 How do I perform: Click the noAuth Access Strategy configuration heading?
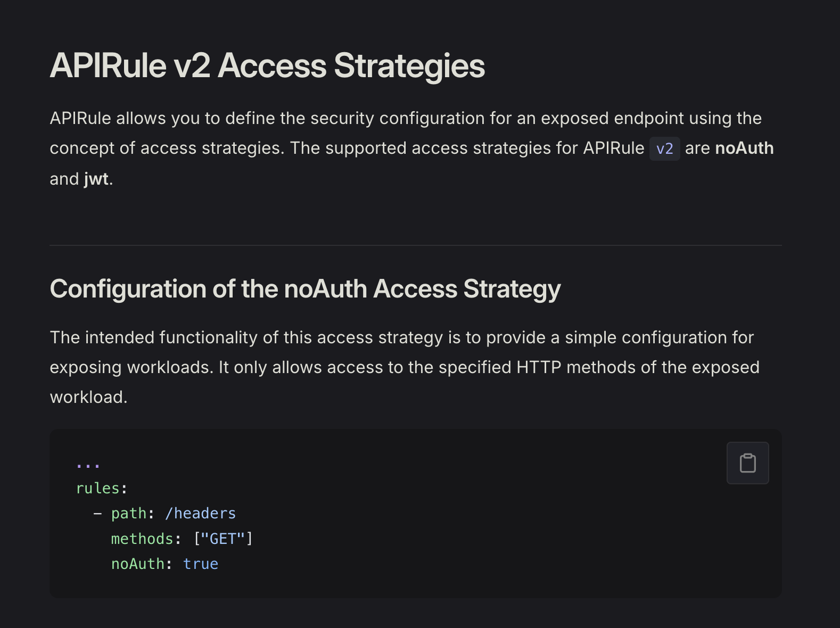click(305, 289)
